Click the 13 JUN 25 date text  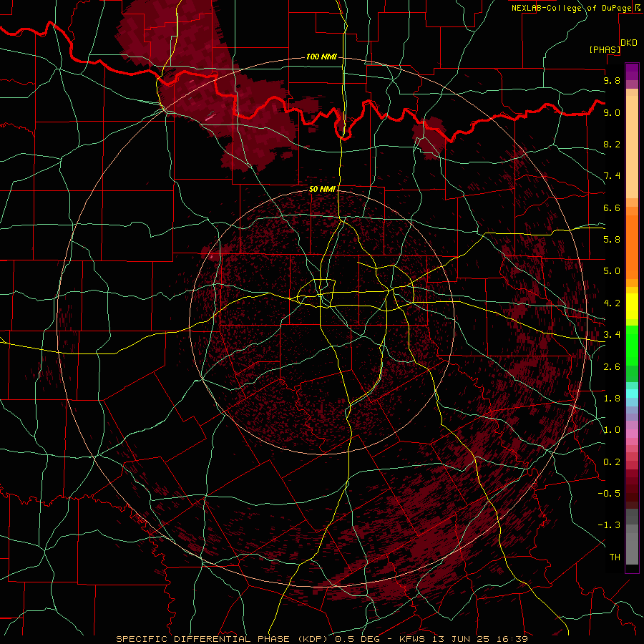(461, 639)
